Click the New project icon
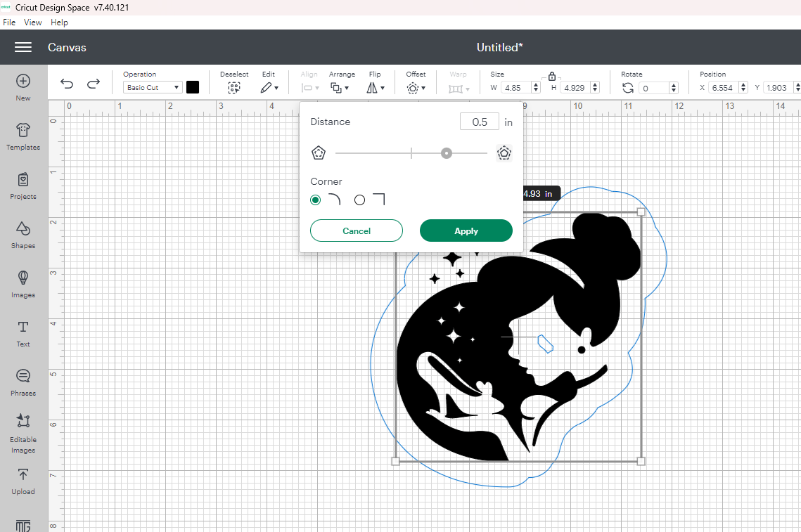The image size is (801, 532). [x=23, y=82]
